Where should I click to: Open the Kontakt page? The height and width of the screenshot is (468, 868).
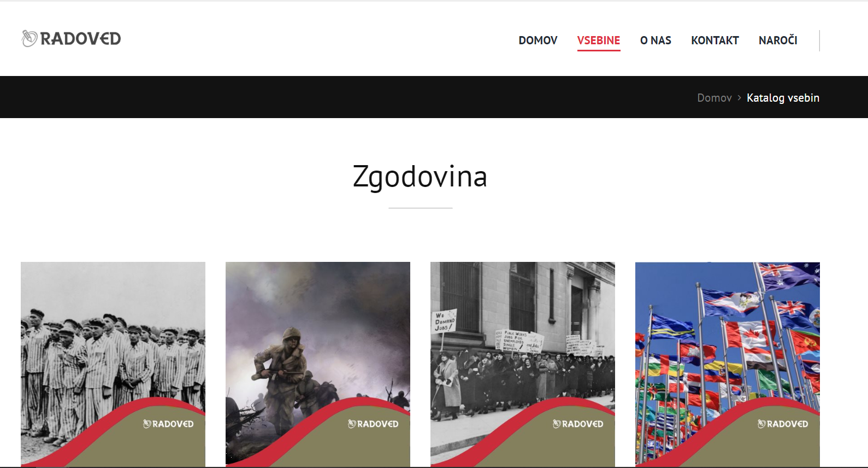click(x=715, y=40)
